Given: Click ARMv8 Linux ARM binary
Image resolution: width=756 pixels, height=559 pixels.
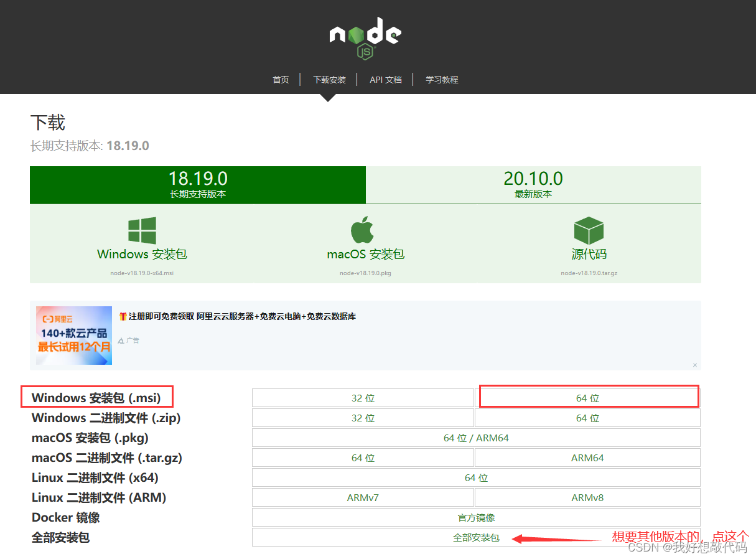Looking at the screenshot, I should (587, 498).
